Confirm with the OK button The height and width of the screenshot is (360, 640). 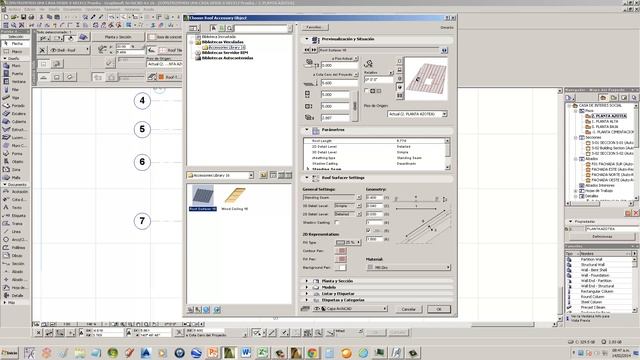(x=439, y=309)
